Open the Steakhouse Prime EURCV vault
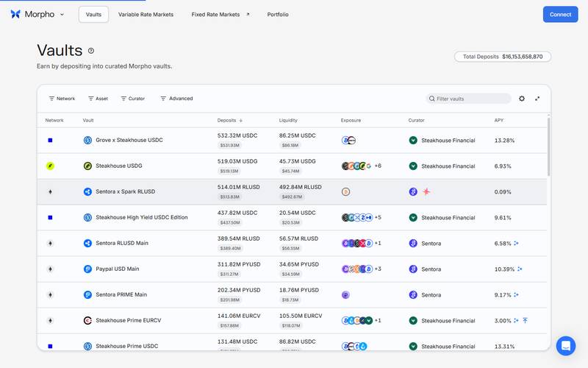The height and width of the screenshot is (368, 588). click(x=292, y=321)
